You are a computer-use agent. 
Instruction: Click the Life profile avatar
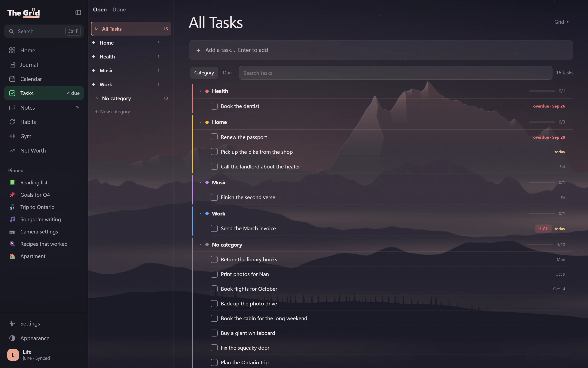tap(13, 355)
